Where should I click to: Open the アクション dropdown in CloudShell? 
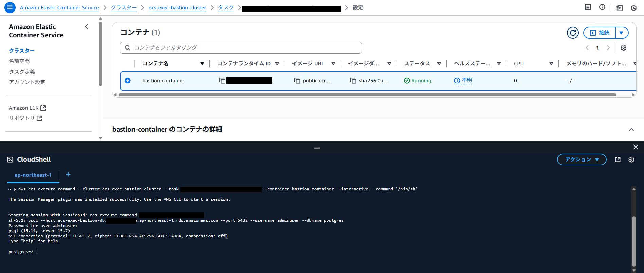pyautogui.click(x=582, y=160)
